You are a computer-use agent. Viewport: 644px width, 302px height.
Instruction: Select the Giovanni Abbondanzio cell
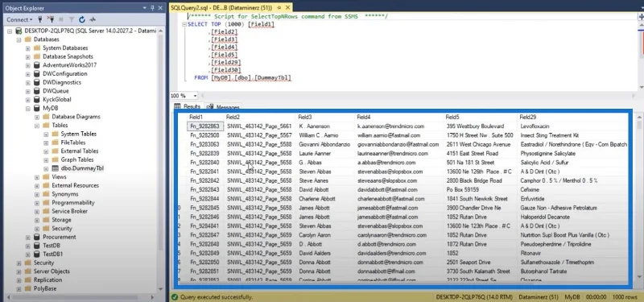[325, 144]
